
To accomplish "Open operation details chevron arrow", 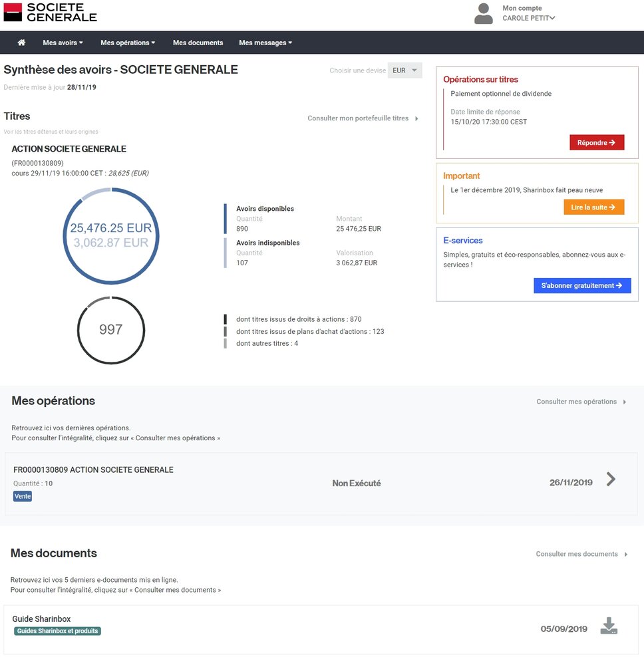I will (x=611, y=479).
